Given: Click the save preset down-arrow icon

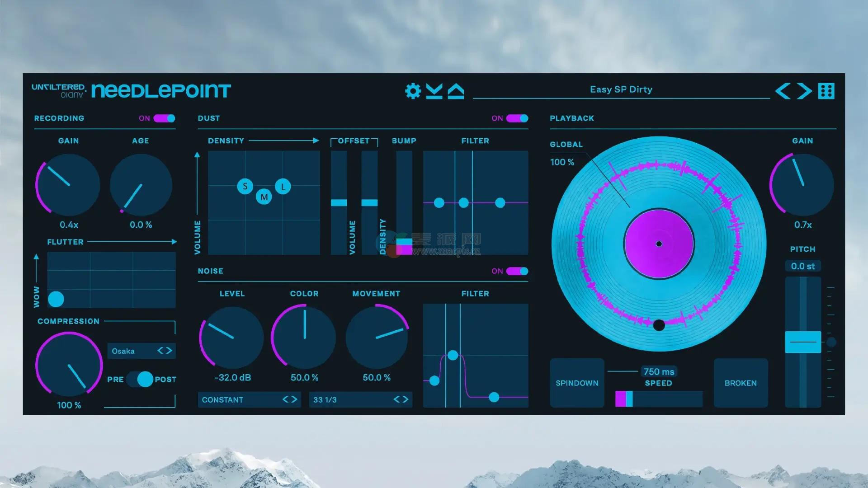Looking at the screenshot, I should pyautogui.click(x=434, y=91).
